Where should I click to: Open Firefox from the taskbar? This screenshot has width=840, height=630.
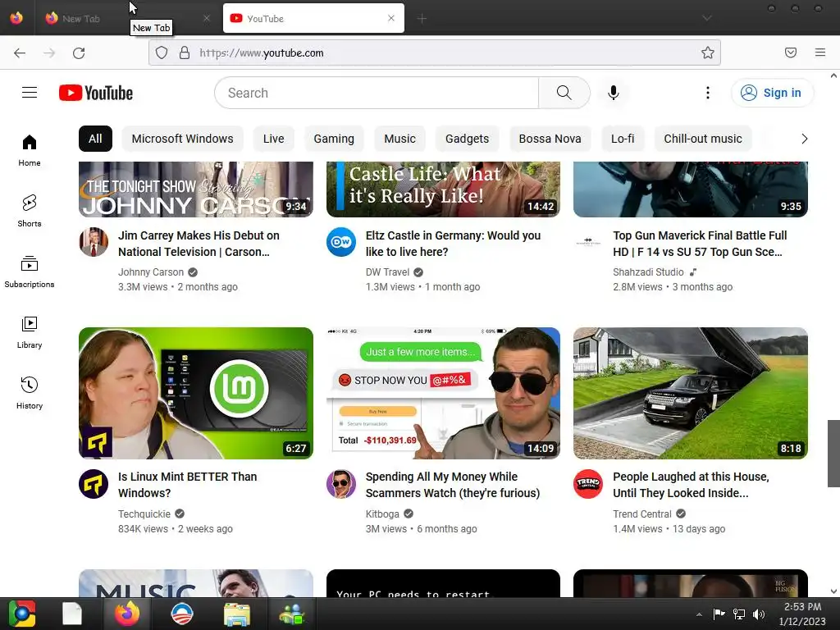point(127,614)
